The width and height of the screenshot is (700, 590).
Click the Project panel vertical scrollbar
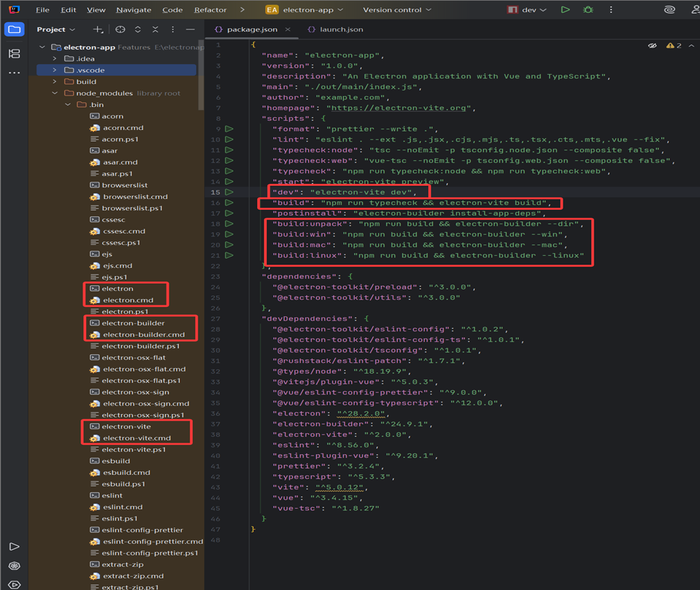point(201,75)
